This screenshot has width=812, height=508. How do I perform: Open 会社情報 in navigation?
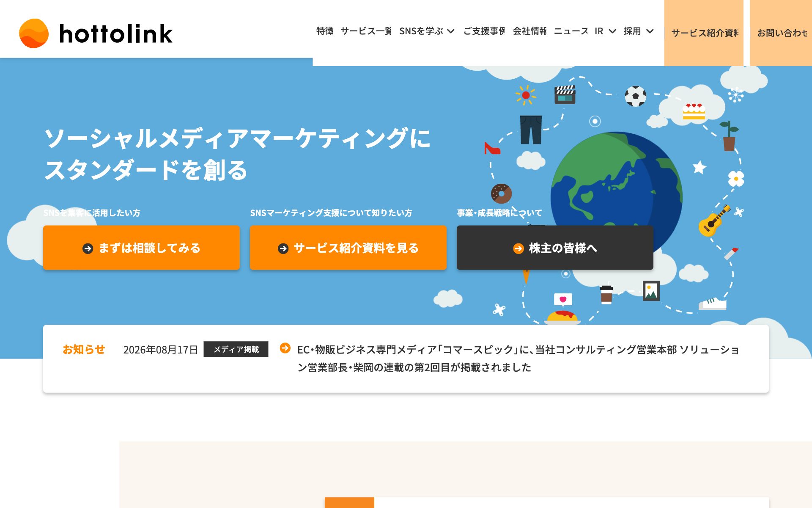pyautogui.click(x=529, y=31)
